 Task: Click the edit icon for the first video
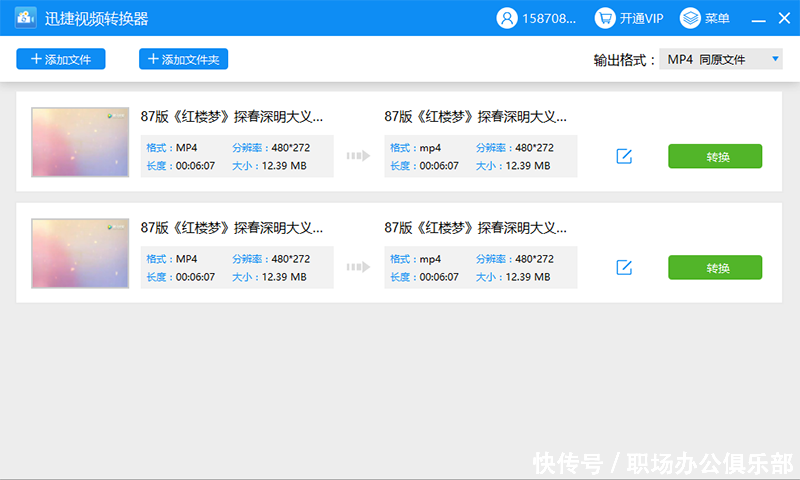[624, 156]
